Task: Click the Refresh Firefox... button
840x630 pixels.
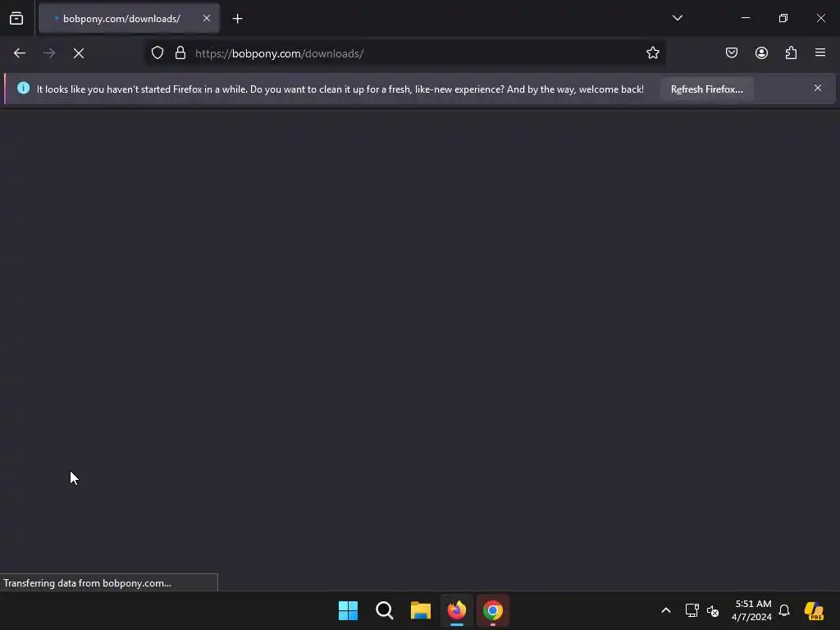Action: click(706, 89)
